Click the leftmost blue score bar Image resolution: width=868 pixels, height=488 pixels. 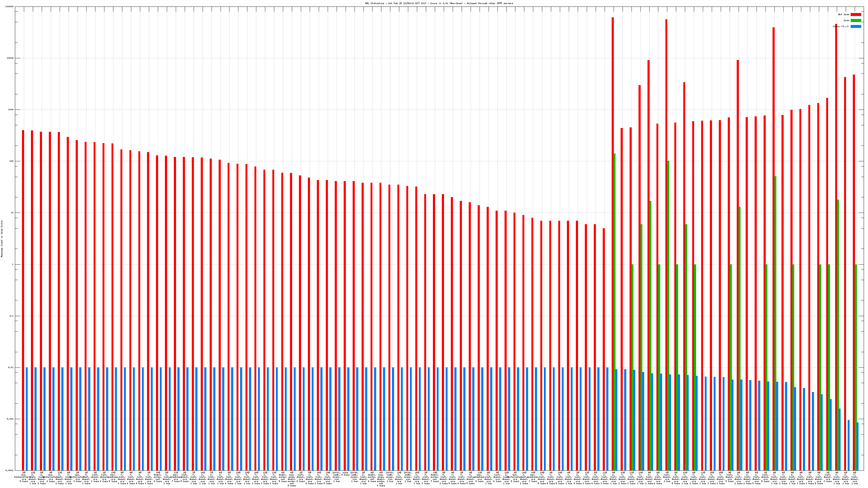tap(27, 419)
